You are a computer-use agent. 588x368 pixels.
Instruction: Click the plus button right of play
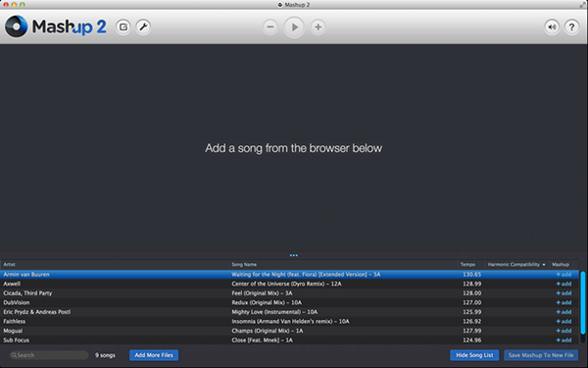(318, 27)
